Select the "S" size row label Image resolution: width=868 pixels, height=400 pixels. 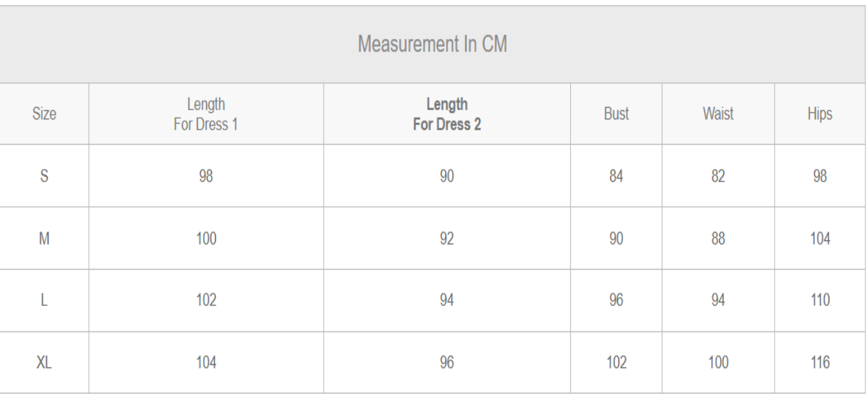(44, 176)
